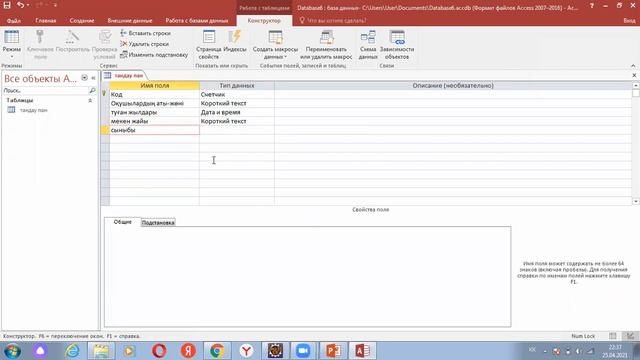Select the Код field name cell
The image size is (640, 360).
pyautogui.click(x=155, y=94)
